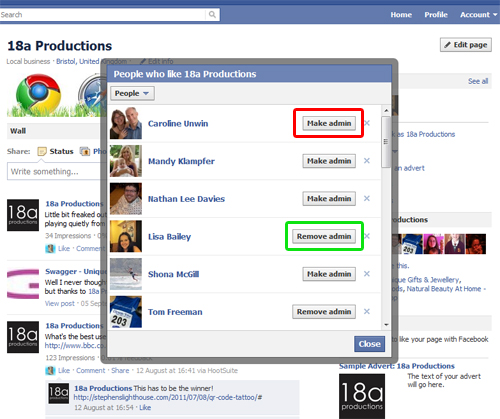
Task: Open Nathan Lee Davies' profile link
Action: [186, 199]
